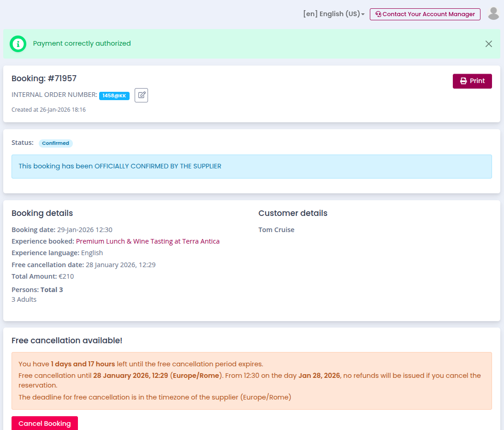
Task: Select the customer name Tom Cruise
Action: point(276,230)
